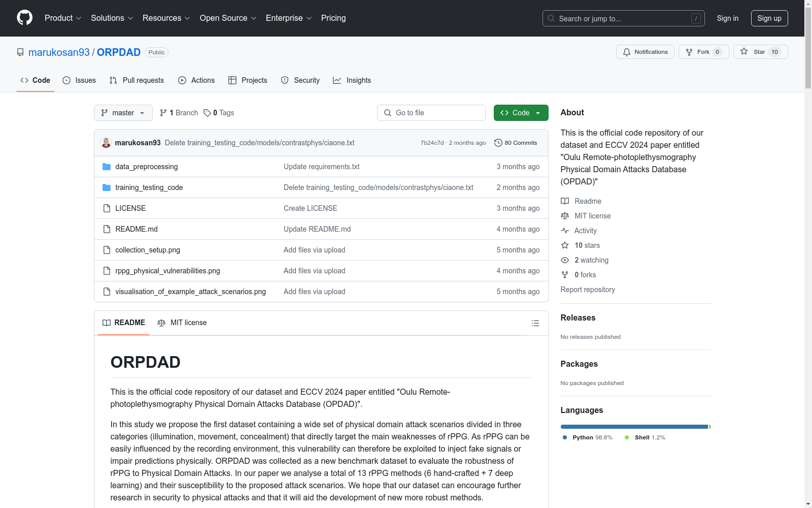This screenshot has width=812, height=508.
Task: Open the Create LICENSE commit message
Action: coord(311,208)
